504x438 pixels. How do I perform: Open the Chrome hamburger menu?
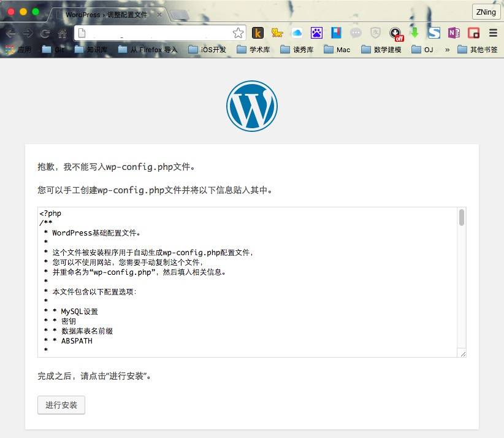[x=493, y=33]
